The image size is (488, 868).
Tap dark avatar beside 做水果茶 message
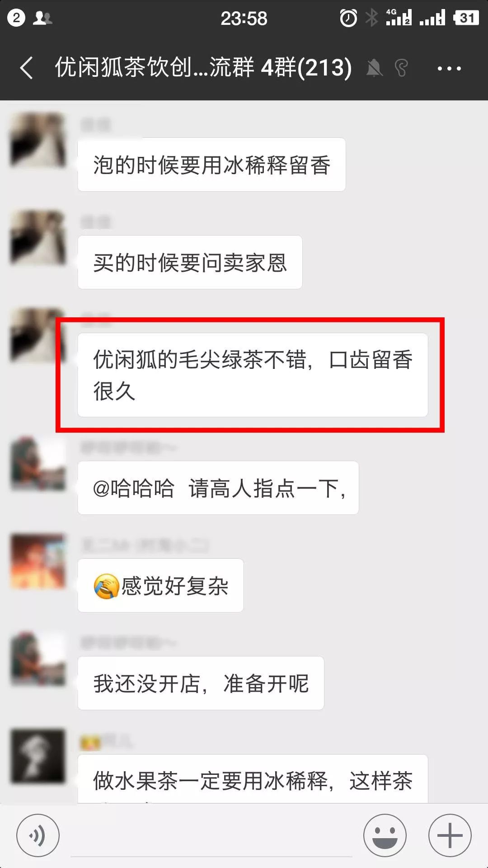click(38, 756)
